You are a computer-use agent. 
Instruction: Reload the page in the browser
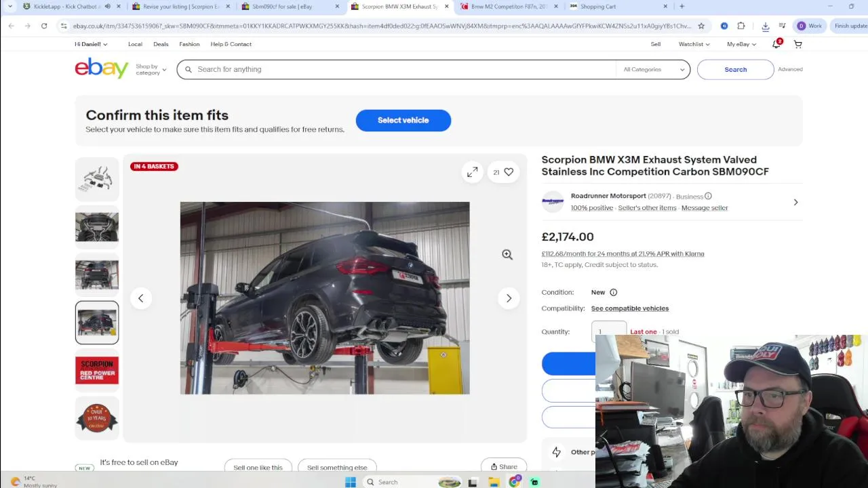(44, 26)
